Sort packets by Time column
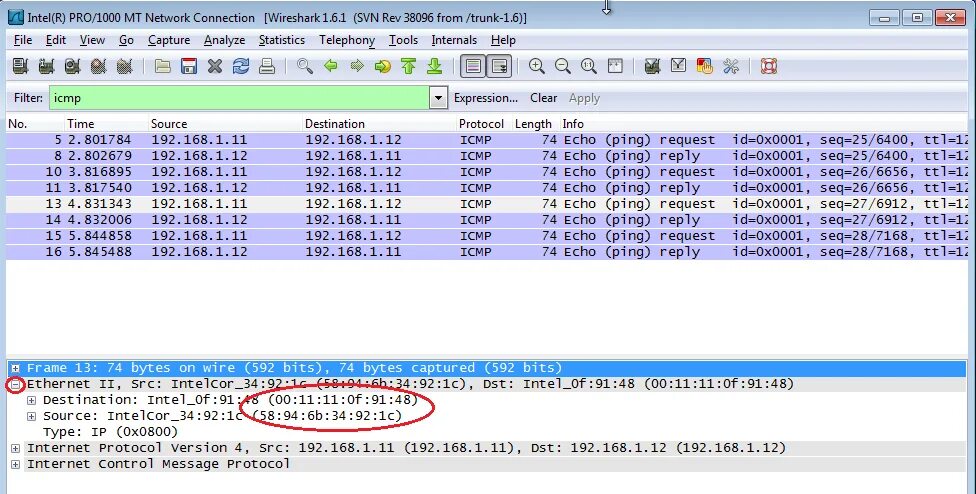Image resolution: width=976 pixels, height=494 pixels. point(106,124)
